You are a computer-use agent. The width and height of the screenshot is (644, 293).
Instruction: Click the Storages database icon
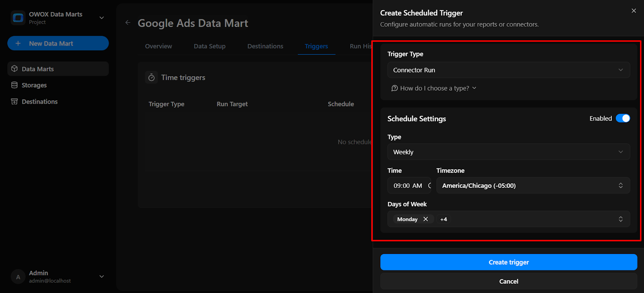(x=14, y=85)
